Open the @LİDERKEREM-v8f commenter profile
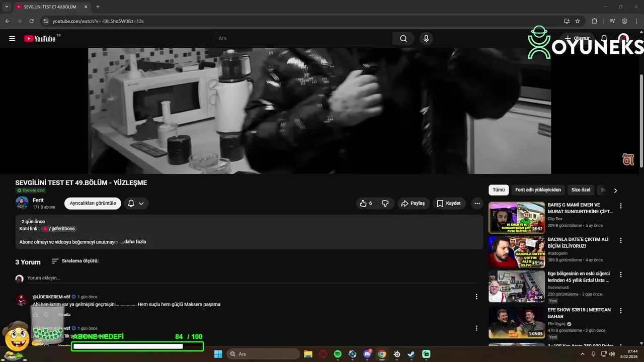 [x=51, y=297]
